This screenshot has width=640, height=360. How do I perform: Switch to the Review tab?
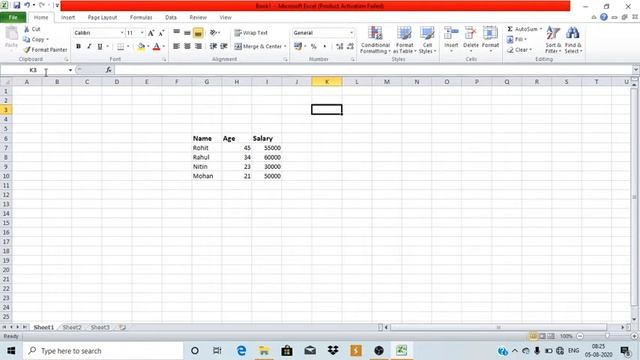198,18
